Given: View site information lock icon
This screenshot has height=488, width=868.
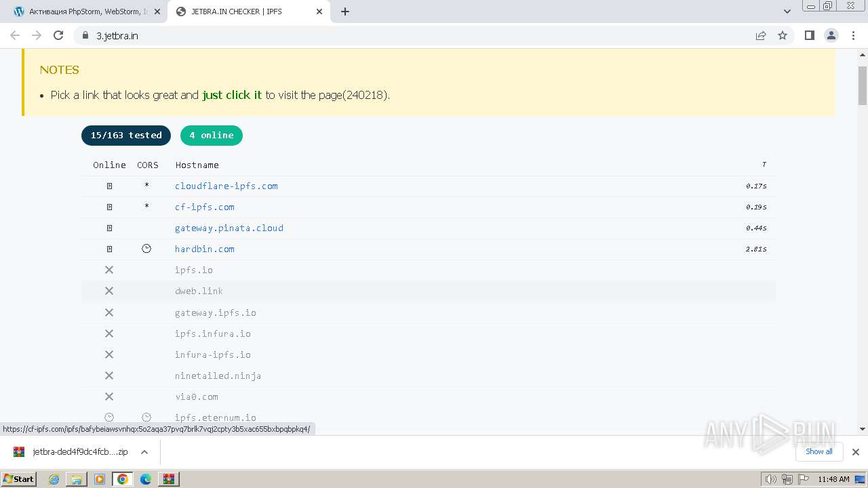Looking at the screenshot, I should [x=85, y=36].
